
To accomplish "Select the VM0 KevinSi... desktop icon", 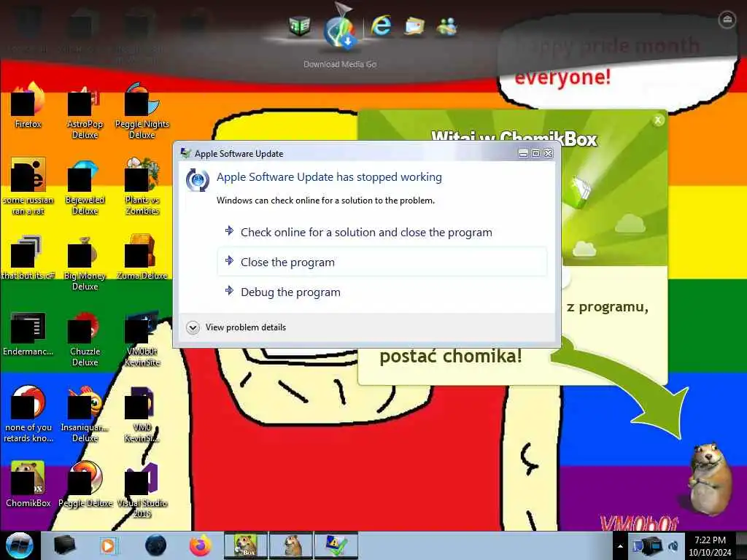I will 142,414.
